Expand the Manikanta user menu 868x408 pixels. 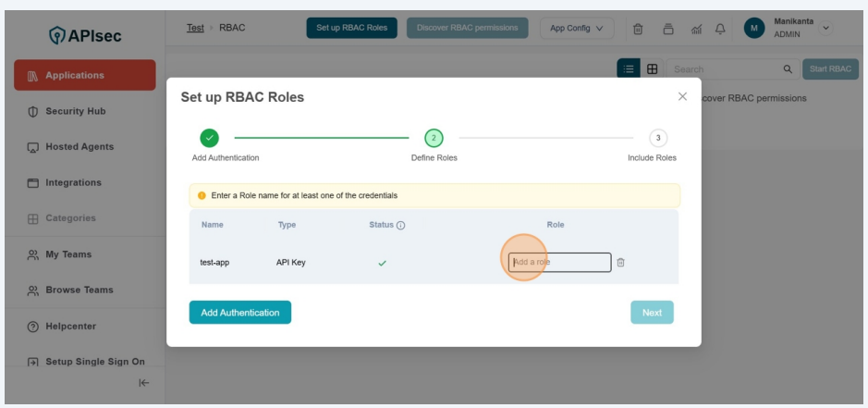pyautogui.click(x=825, y=28)
